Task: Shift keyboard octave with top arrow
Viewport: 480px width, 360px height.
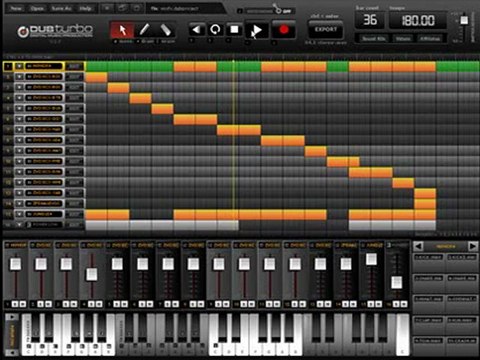Action: coord(12,317)
